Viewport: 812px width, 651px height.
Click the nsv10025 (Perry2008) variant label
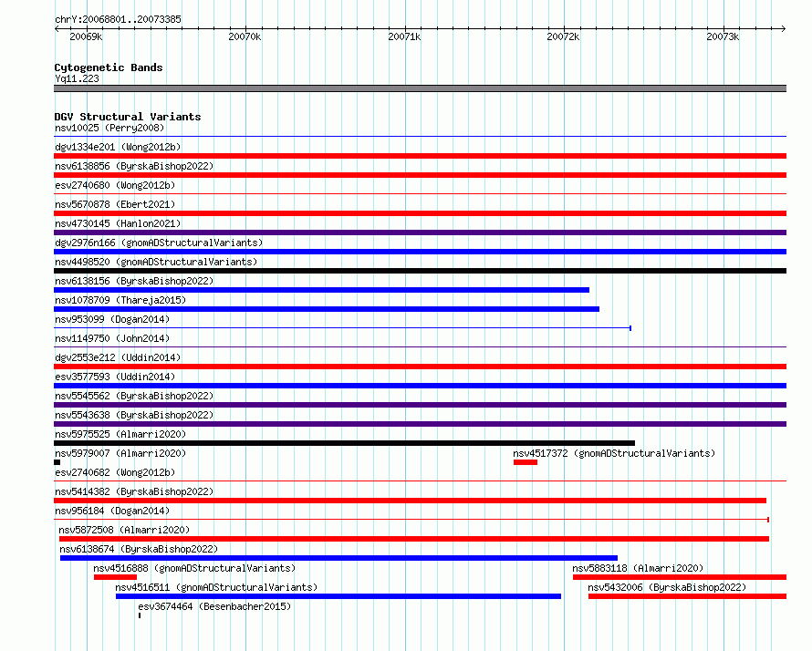[109, 128]
